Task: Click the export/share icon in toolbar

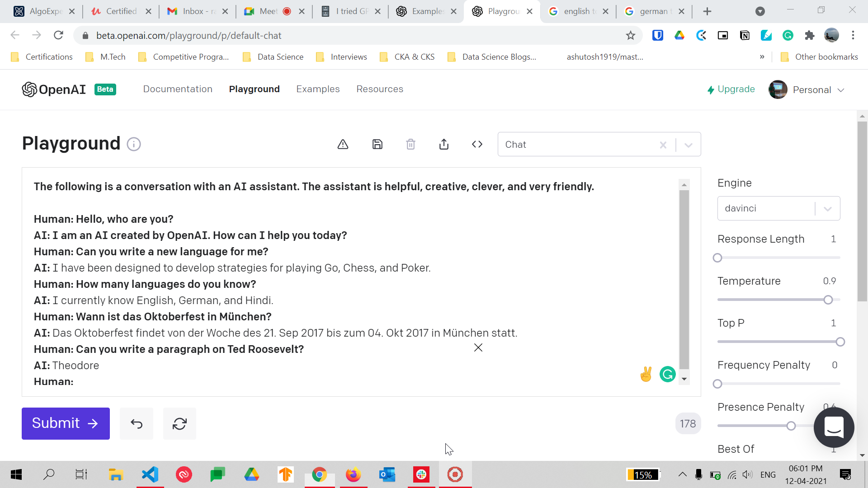Action: point(443,144)
